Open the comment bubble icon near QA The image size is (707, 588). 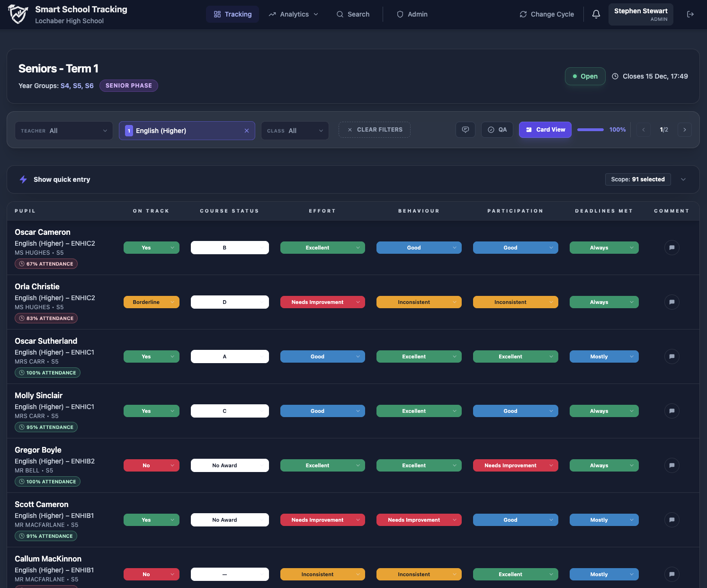[465, 129]
